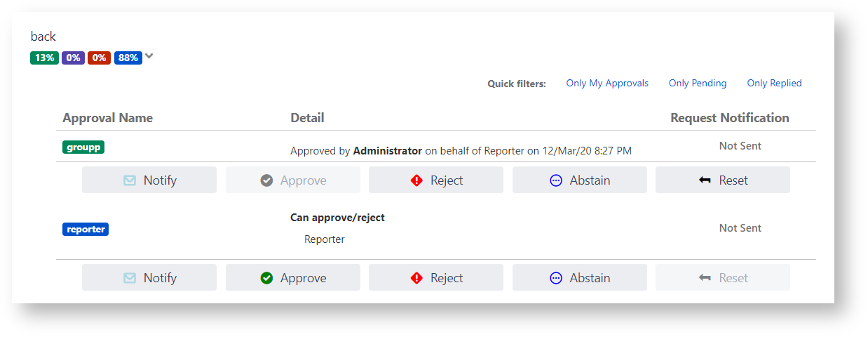868x337 pixels.
Task: Click the red Reject icon for reporter
Action: pyautogui.click(x=416, y=278)
